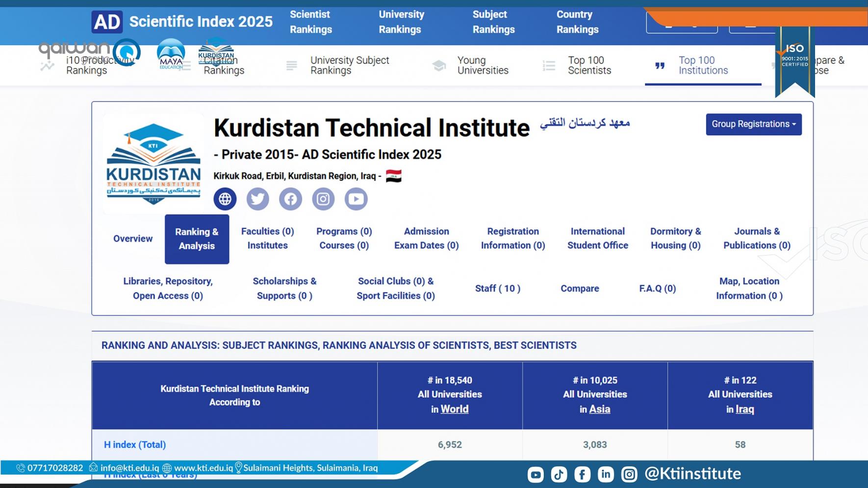Open Scholarships & Supports (0) tab
The image size is (868, 488).
coord(284,288)
